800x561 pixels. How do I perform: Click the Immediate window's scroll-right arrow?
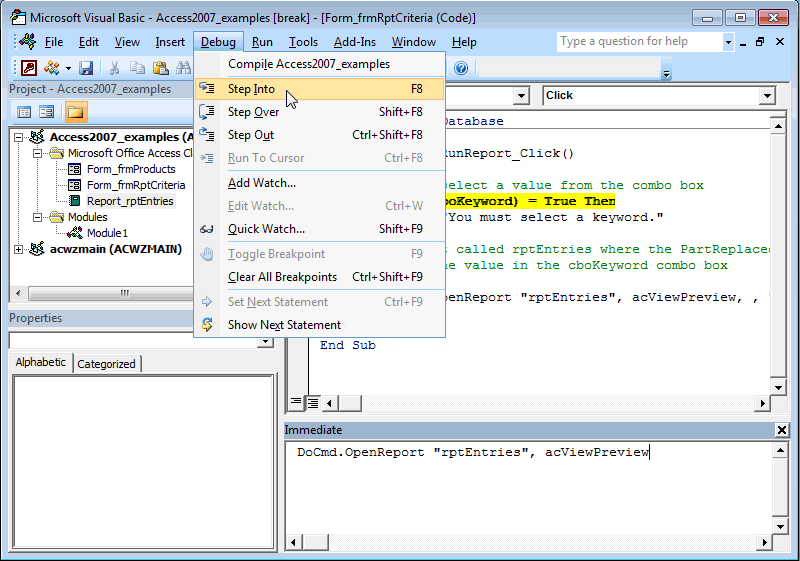click(x=764, y=542)
